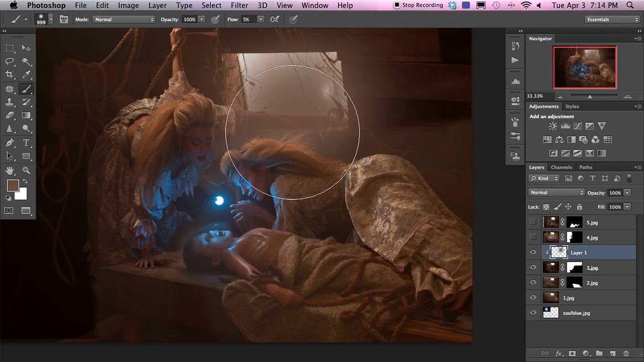Choose the Horizontal Type tool
The image size is (644, 362).
coord(26,143)
